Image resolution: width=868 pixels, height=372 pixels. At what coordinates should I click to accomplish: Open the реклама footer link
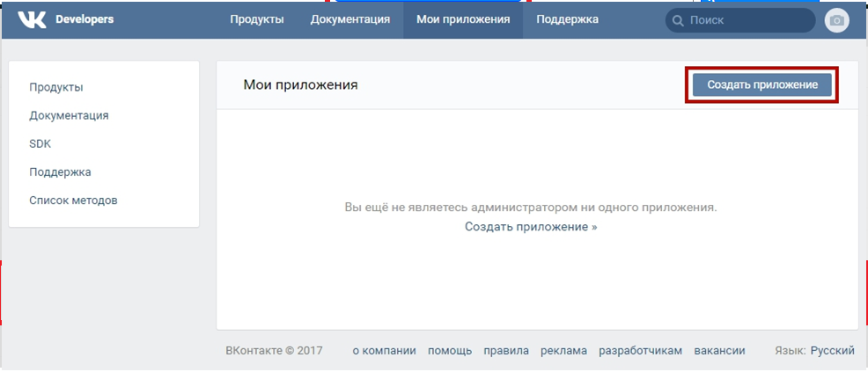click(x=563, y=350)
